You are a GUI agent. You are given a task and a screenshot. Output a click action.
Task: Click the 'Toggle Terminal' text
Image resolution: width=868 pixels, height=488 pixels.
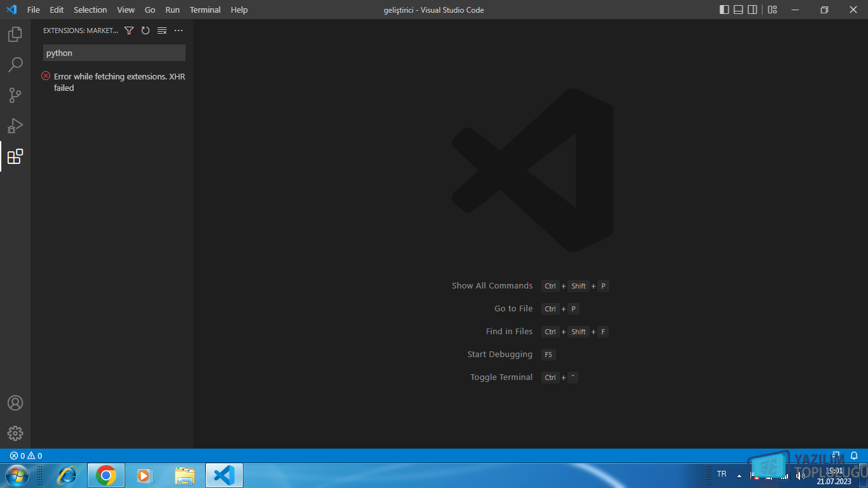coord(501,377)
